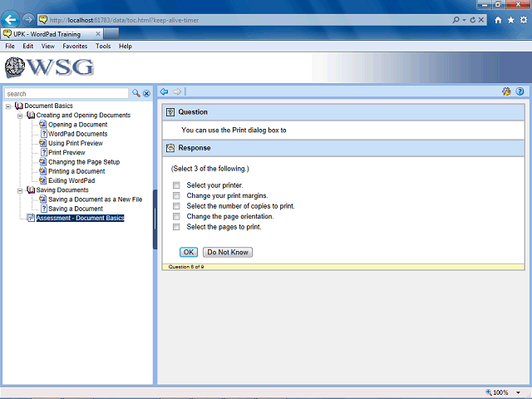This screenshot has height=399, width=532.
Task: Click the Question header bar icon
Action: [x=170, y=112]
